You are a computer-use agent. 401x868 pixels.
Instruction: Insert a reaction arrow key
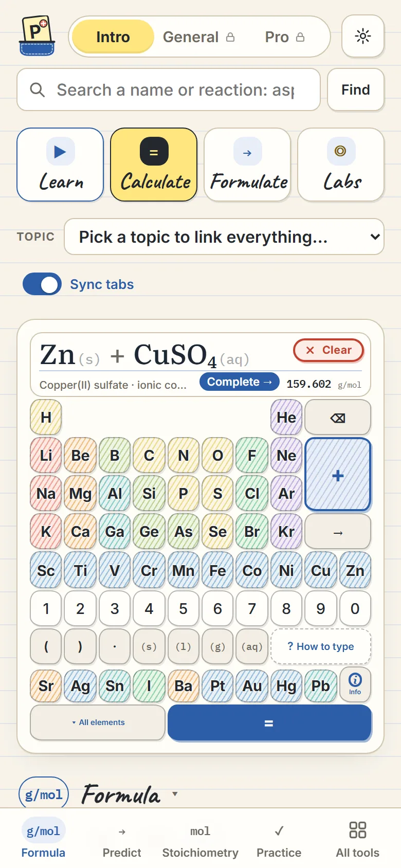coord(338,532)
